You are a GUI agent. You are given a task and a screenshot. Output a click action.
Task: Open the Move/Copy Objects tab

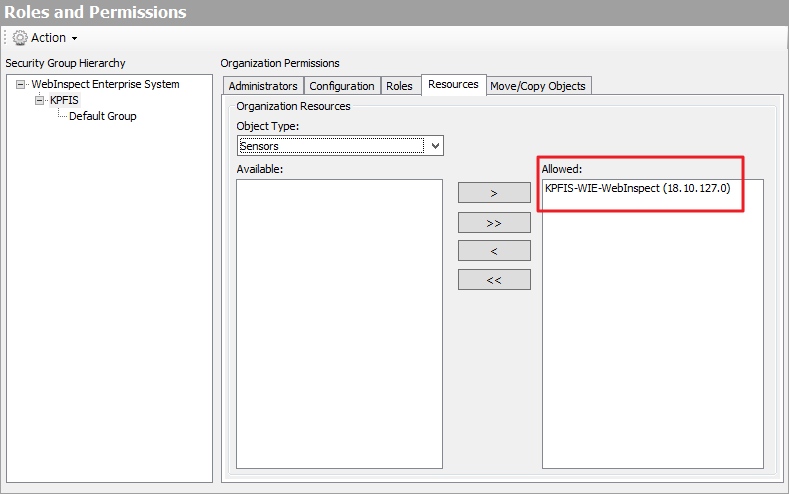537,86
